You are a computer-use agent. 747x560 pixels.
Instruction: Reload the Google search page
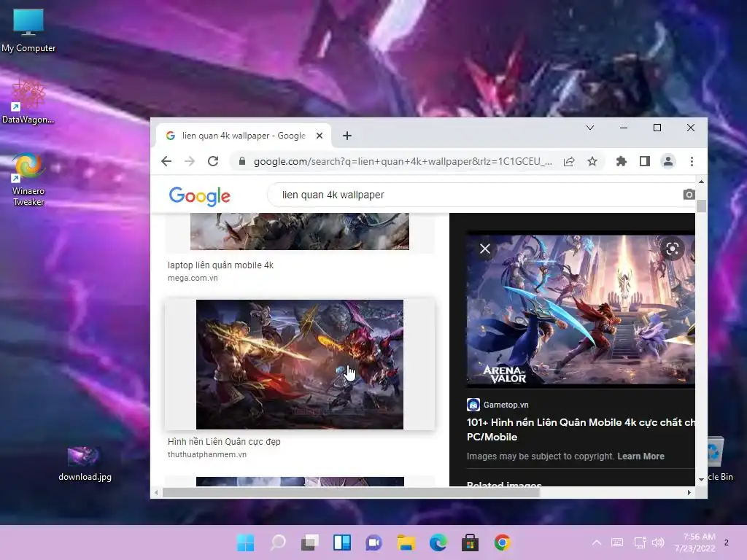click(x=213, y=161)
